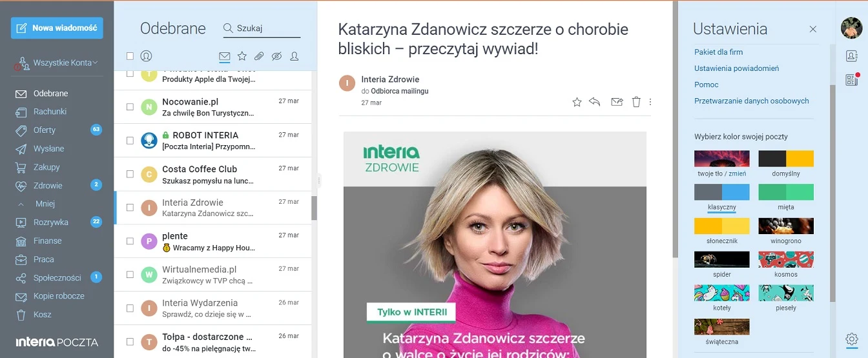The height and width of the screenshot is (358, 868).
Task: Choose the słonecznik color theme
Action: tap(721, 226)
